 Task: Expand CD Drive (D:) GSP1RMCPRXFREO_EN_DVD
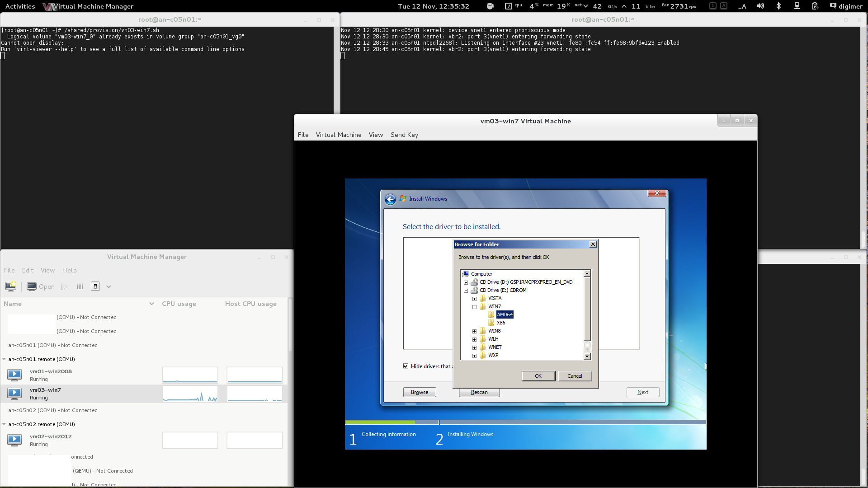466,282
